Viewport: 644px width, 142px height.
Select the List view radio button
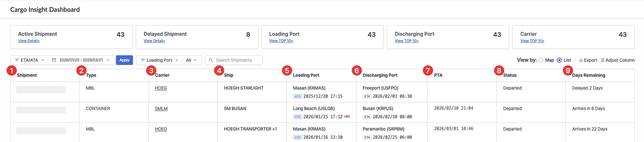pos(559,60)
